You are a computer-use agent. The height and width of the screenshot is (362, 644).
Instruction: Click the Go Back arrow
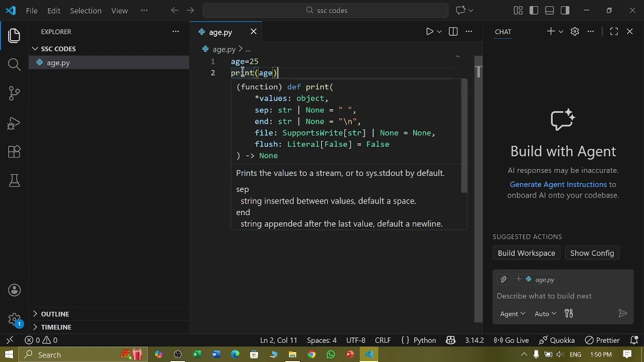(x=175, y=11)
